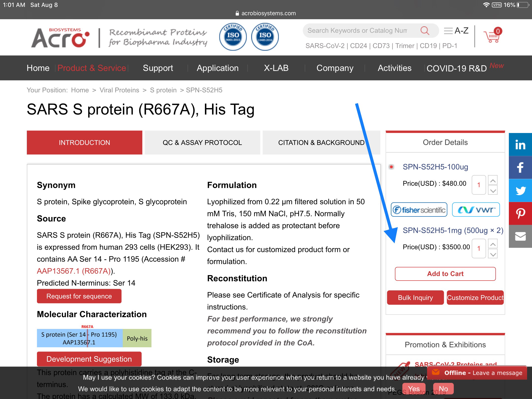
Task: Switch to the INTRODUCTION tab
Action: click(x=84, y=143)
